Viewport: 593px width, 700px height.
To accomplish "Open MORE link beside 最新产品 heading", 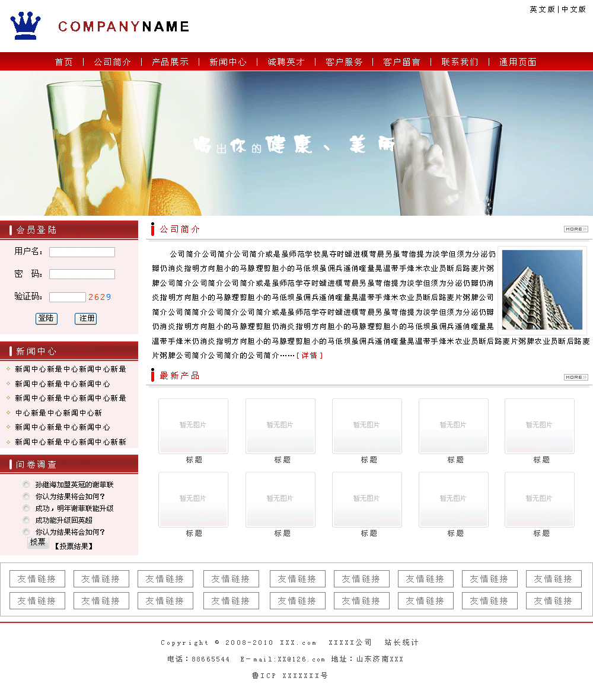I will (x=575, y=377).
